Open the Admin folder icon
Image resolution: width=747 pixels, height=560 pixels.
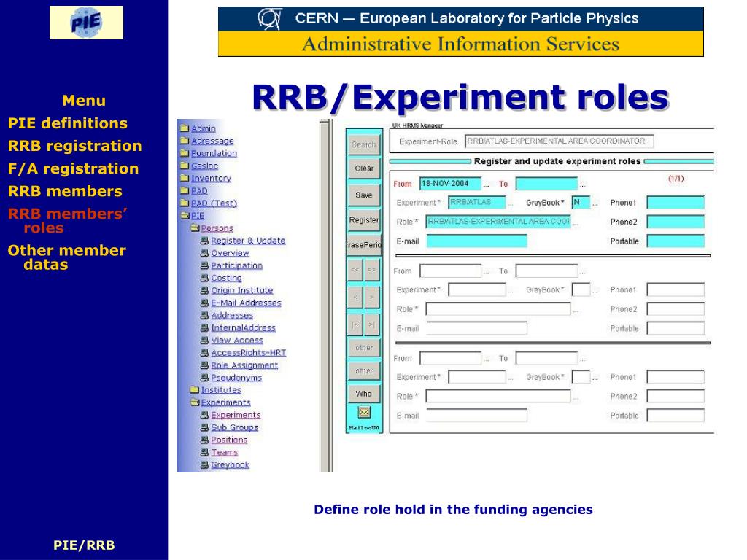point(185,128)
